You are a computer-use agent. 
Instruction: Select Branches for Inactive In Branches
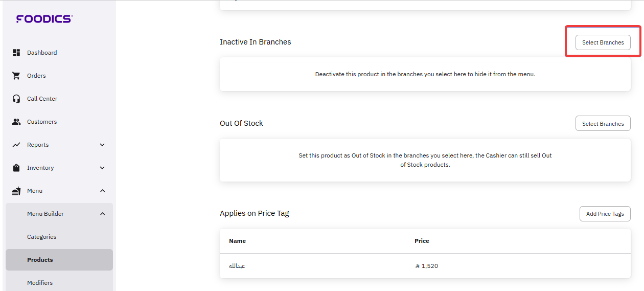click(x=603, y=42)
